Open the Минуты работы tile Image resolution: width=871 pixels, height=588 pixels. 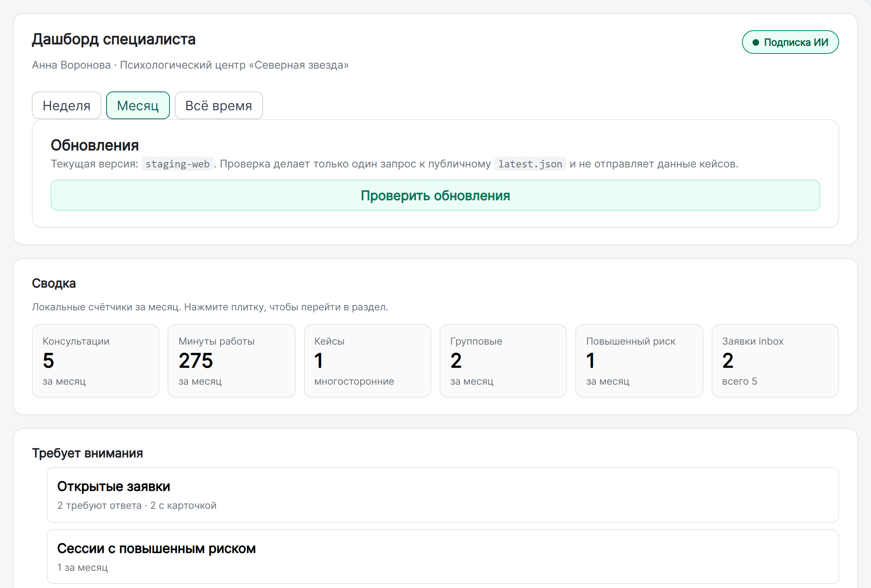(232, 361)
